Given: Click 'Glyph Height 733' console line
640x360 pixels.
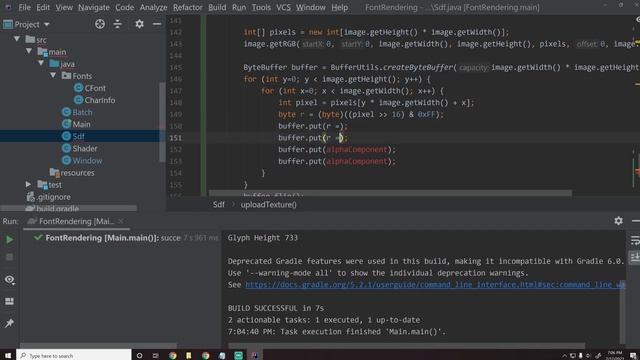Looking at the screenshot, I should click(x=263, y=238).
